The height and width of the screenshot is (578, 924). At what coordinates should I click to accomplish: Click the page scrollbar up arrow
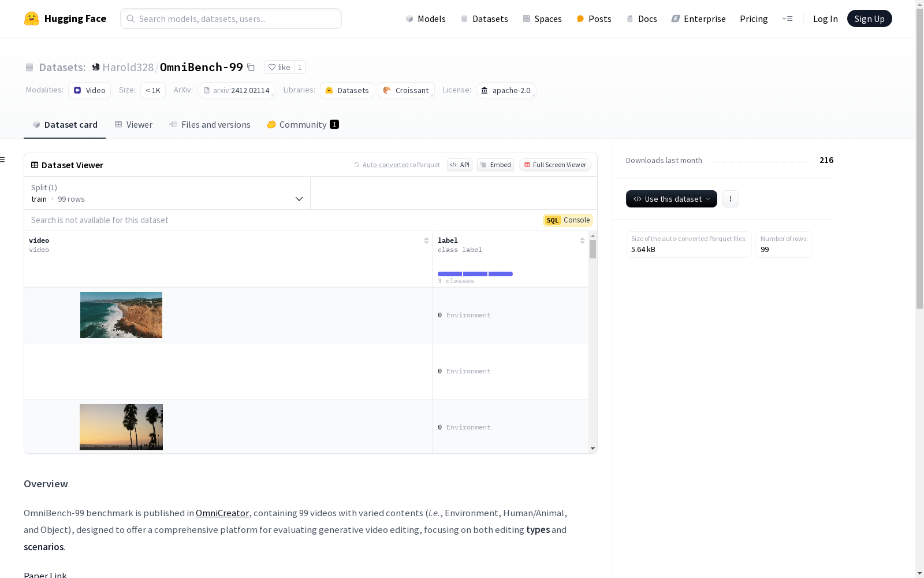tap(919, 5)
